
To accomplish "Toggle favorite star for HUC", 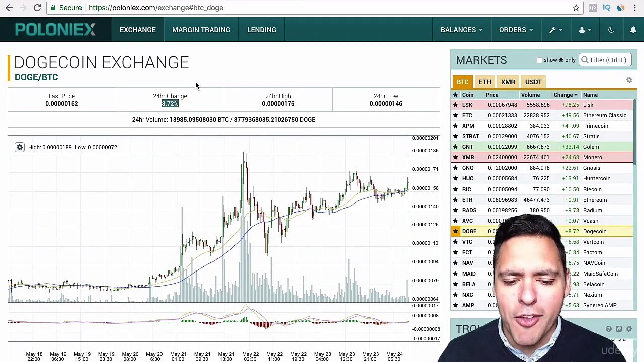I will (x=455, y=178).
